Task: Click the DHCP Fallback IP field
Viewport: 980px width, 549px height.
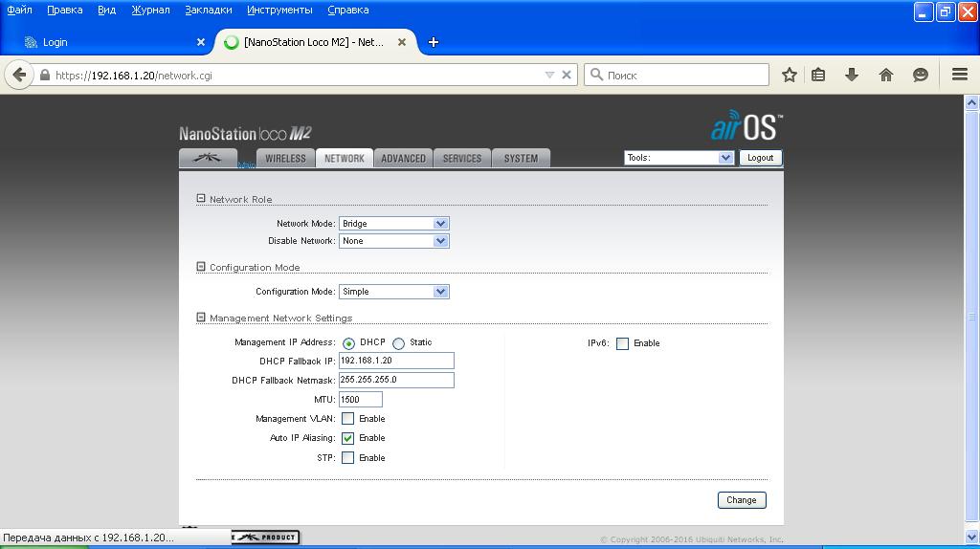Action: pyautogui.click(x=396, y=361)
